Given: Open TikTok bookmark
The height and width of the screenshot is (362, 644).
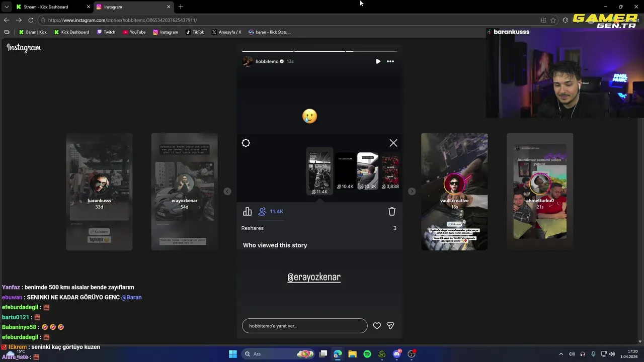Looking at the screenshot, I should coord(195,32).
